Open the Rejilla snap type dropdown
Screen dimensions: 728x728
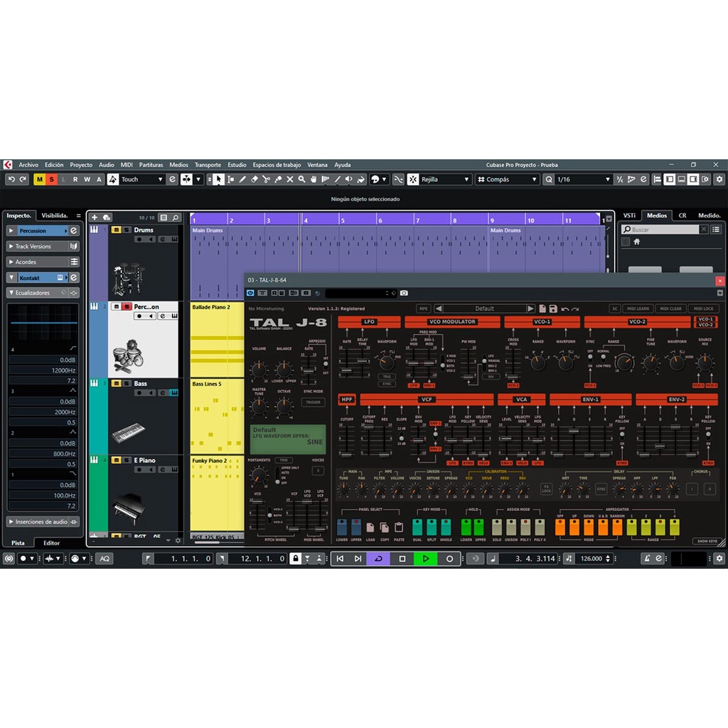point(446,179)
